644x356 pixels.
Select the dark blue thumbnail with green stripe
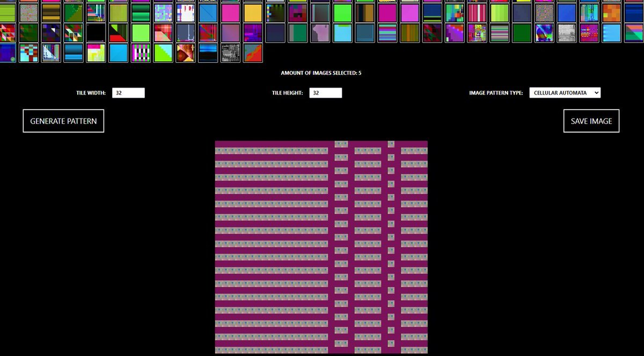click(432, 13)
